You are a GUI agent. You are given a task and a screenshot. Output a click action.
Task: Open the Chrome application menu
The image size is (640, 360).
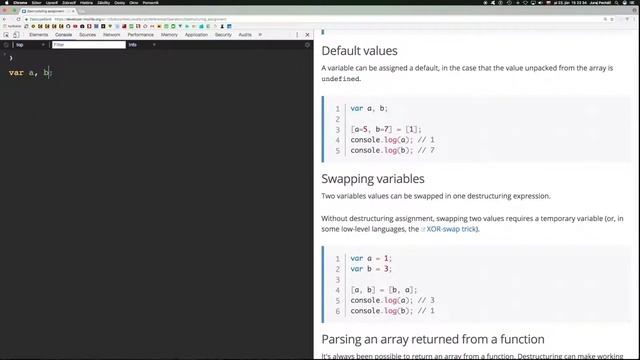20,2
